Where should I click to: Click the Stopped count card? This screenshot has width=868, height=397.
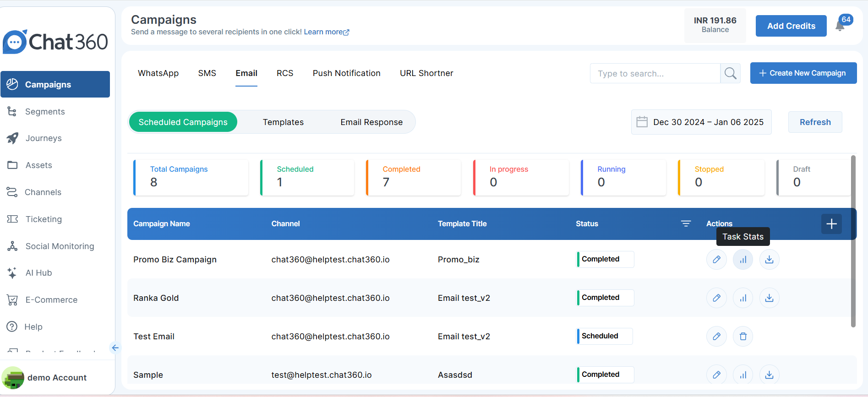pyautogui.click(x=721, y=178)
